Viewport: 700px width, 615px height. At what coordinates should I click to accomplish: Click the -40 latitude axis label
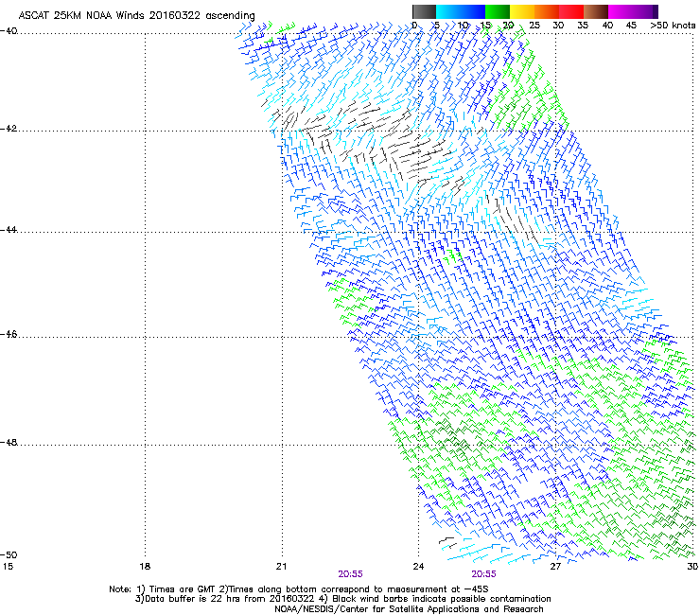pos(9,31)
